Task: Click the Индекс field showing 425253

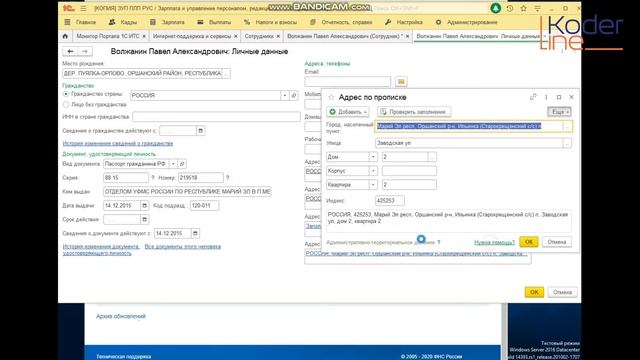Action: (390, 201)
